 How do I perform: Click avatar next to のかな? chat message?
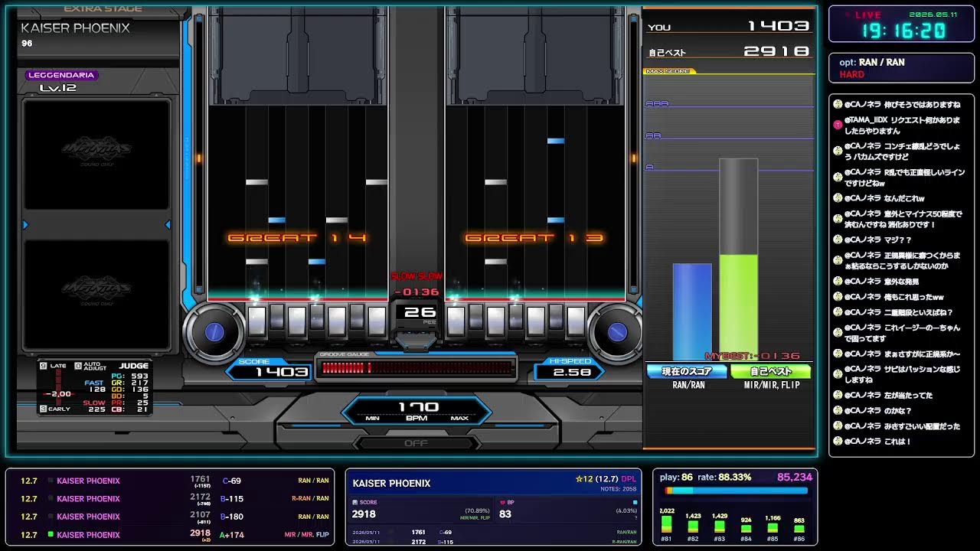(x=838, y=411)
